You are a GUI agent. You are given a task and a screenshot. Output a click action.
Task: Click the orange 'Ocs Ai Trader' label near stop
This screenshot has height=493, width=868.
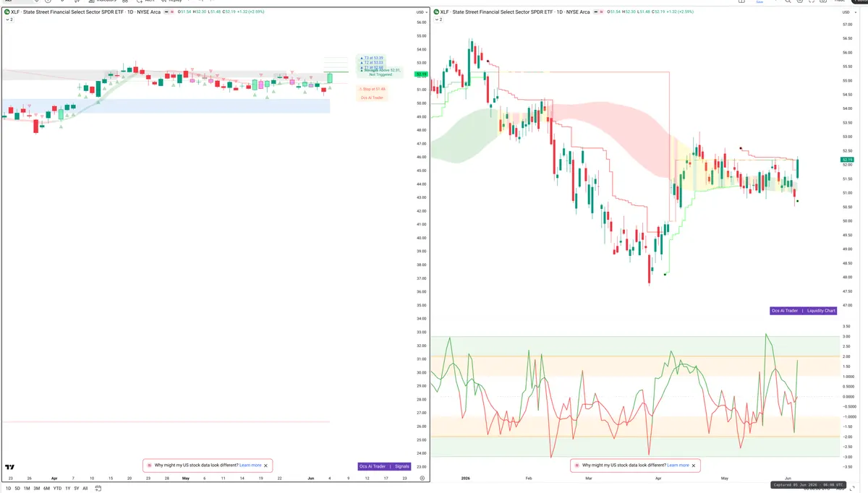click(371, 97)
